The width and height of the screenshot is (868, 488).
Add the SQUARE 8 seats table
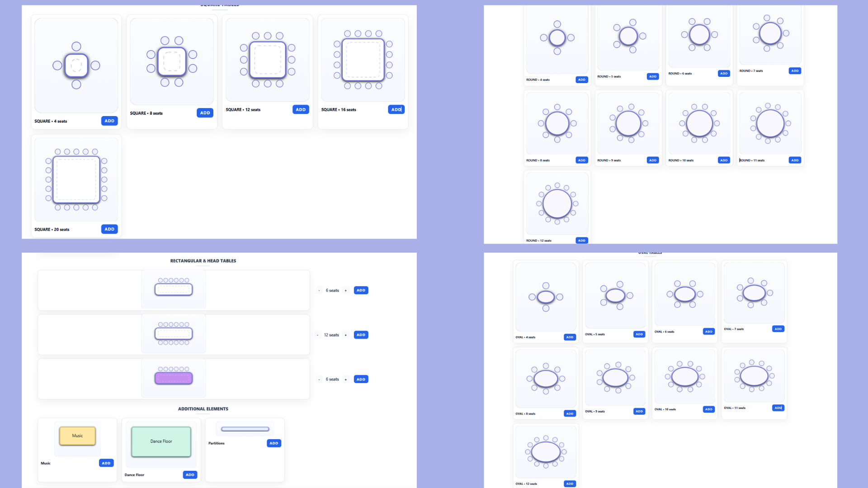point(205,113)
